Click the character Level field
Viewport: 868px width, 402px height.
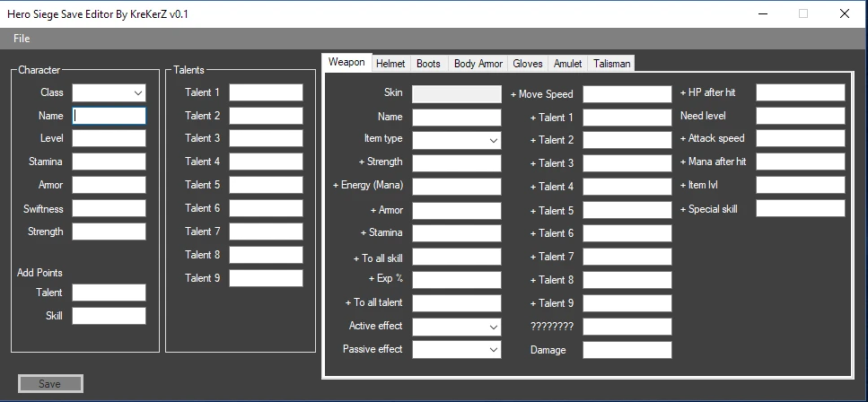tap(109, 138)
